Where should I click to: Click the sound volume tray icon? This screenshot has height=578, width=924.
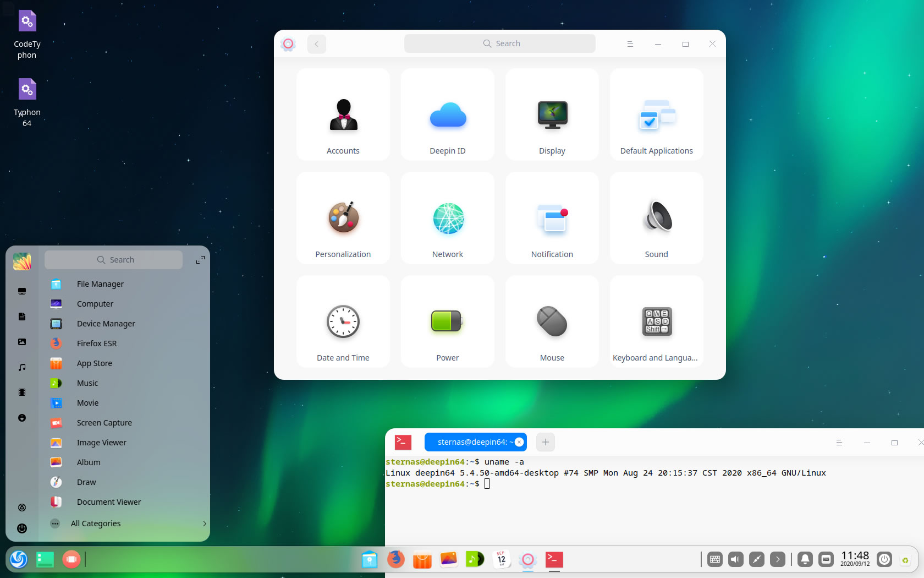[736, 560]
